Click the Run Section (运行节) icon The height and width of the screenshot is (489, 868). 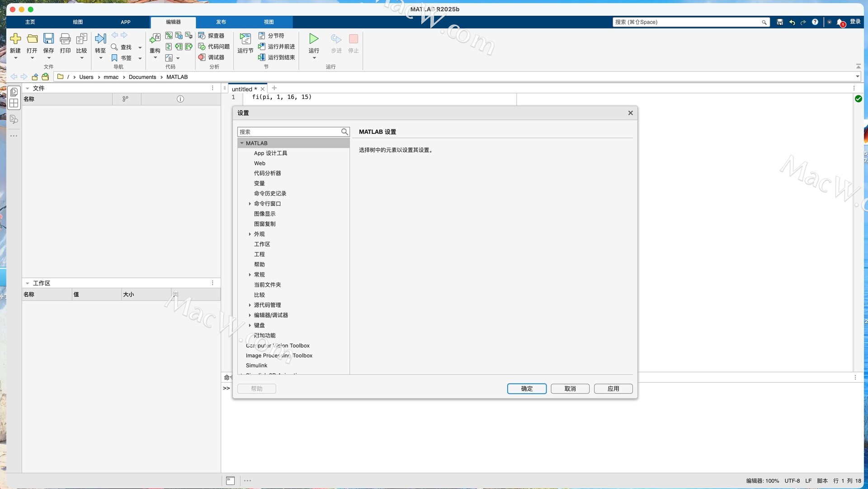(x=245, y=39)
